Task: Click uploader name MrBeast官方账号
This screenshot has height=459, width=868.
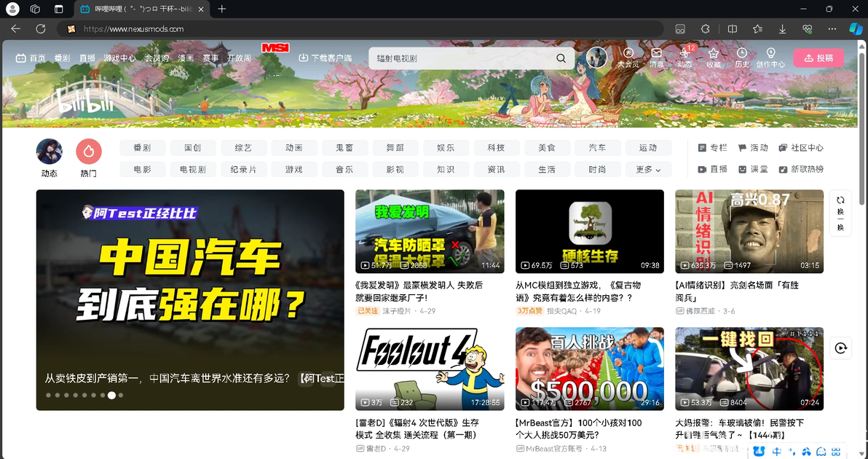Action: (556, 449)
